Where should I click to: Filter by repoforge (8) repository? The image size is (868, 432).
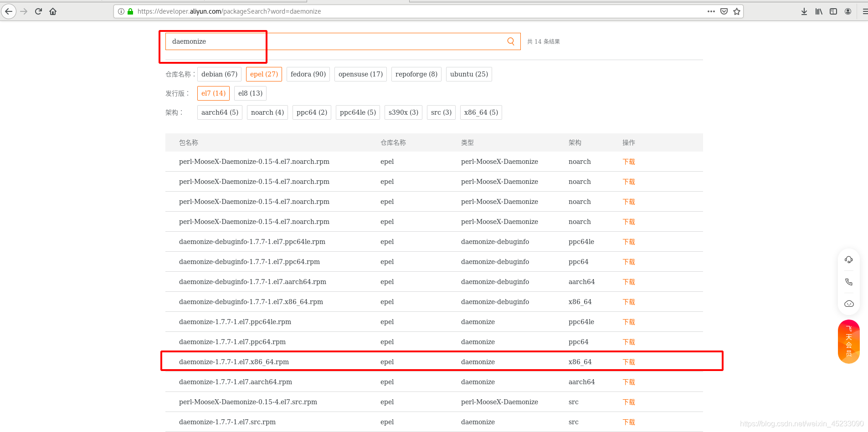tap(416, 74)
